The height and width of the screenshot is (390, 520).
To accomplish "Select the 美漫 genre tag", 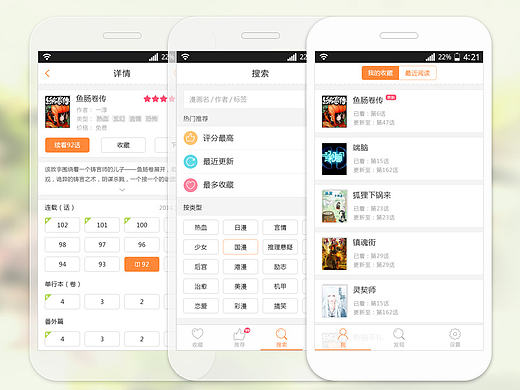I will click(x=240, y=286).
